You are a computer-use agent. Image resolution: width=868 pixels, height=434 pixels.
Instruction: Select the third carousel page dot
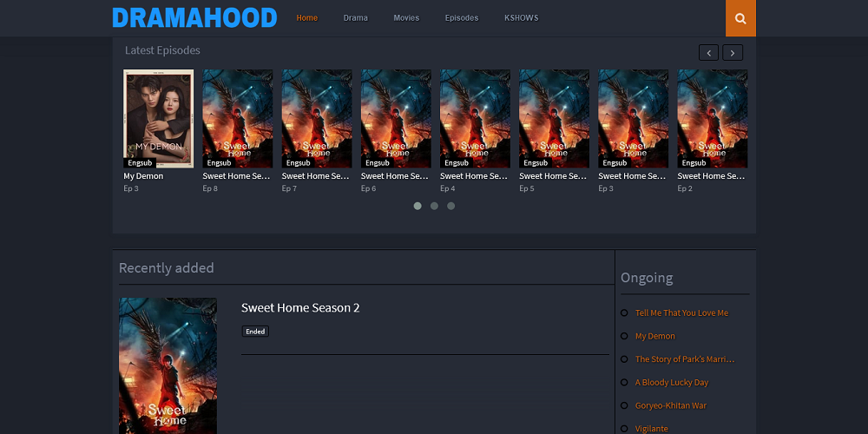(x=450, y=206)
